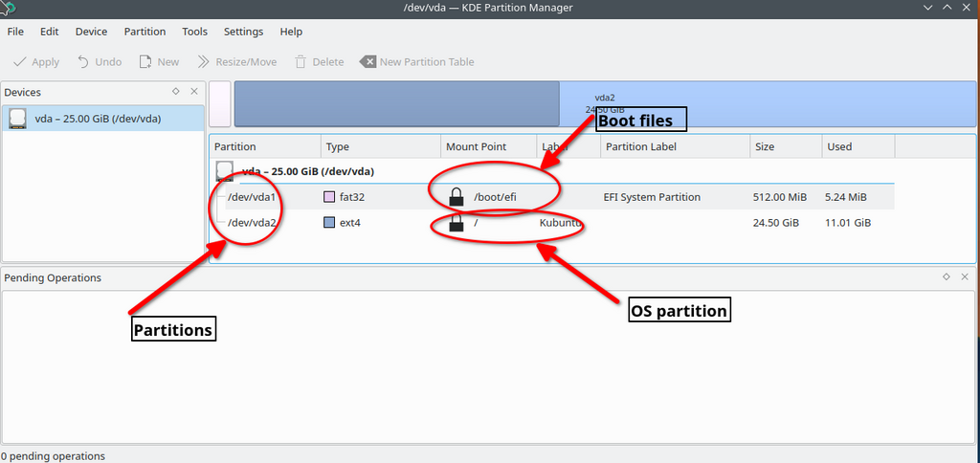Viewport: 980px width, 463px height.
Task: Click the lock icon on root mount
Action: click(x=457, y=223)
